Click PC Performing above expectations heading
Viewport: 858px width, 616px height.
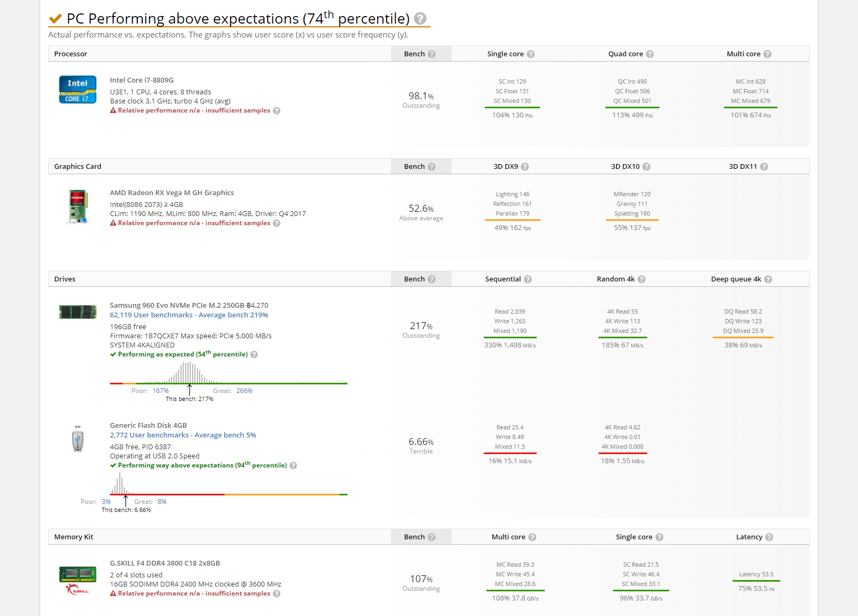coord(238,19)
